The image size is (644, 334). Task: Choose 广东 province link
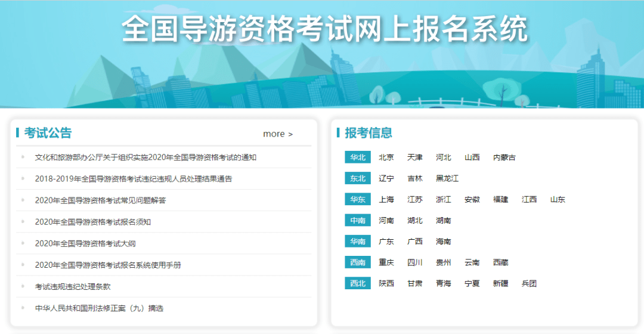click(386, 241)
